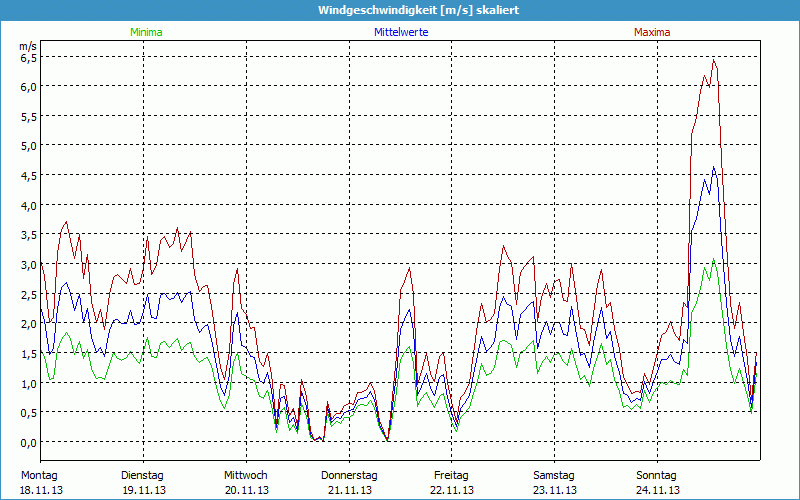The width and height of the screenshot is (800, 500).
Task: Select the "Samstag" day label
Action: click(554, 475)
